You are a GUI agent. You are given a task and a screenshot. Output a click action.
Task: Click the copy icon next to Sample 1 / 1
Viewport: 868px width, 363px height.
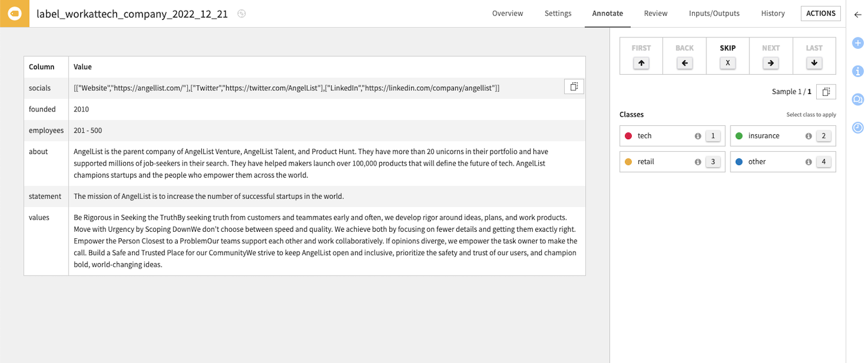(826, 92)
